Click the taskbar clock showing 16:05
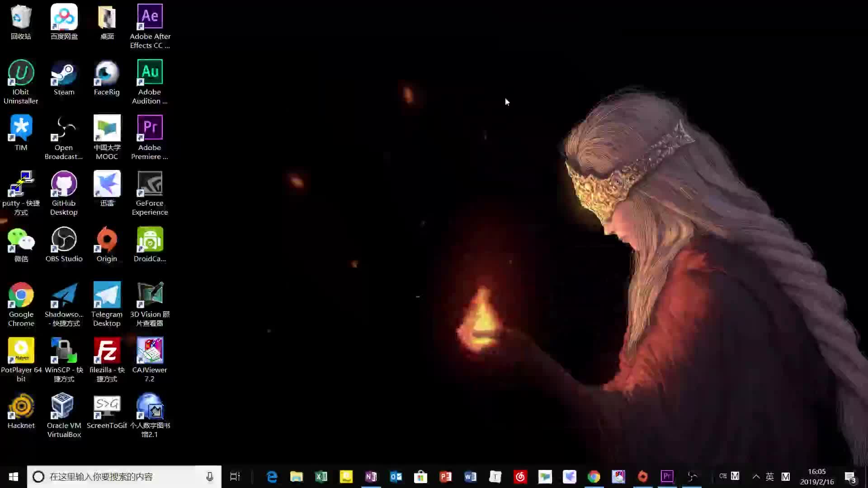The height and width of the screenshot is (488, 868). coord(816,476)
